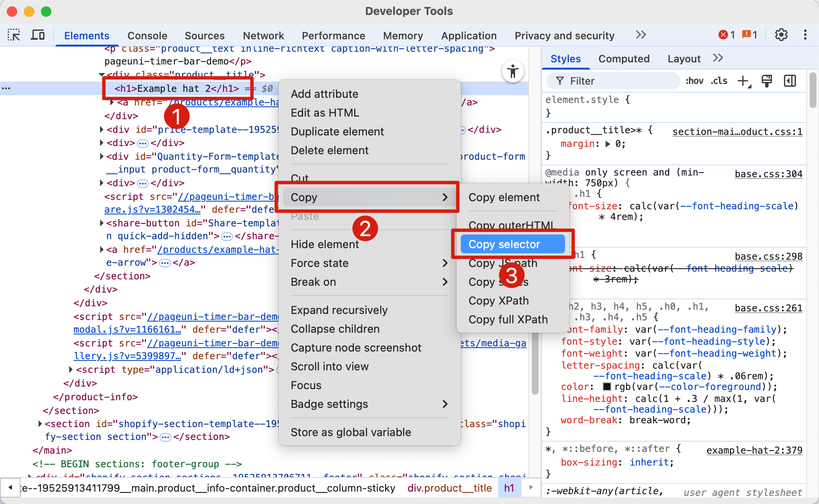Image resolution: width=819 pixels, height=504 pixels.
Task: Expand the Quantity-Form-template div node
Action: point(102,156)
